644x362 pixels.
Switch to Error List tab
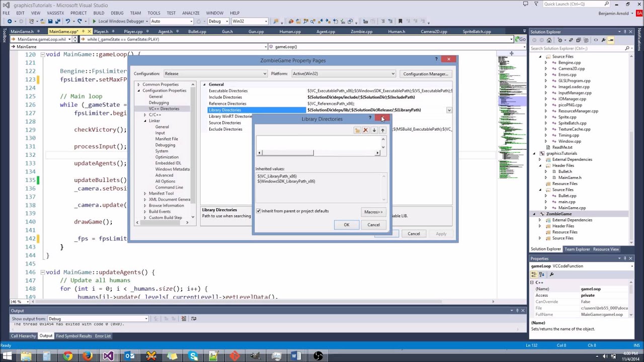click(103, 336)
